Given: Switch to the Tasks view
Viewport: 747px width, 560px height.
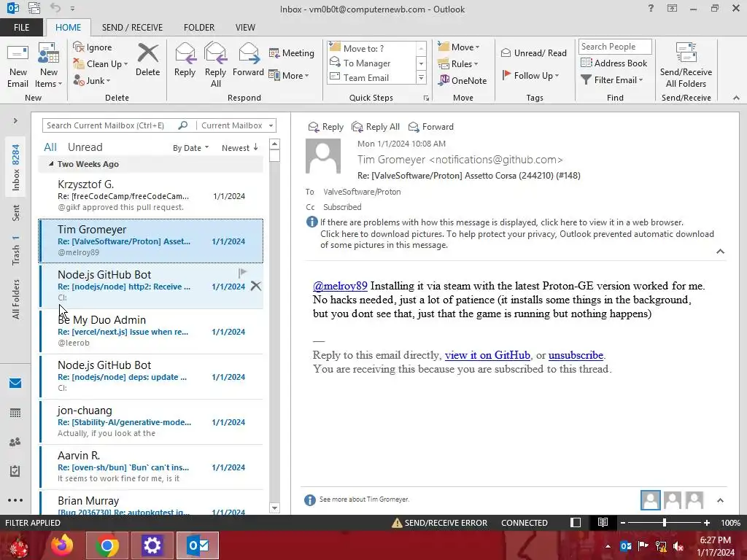Looking at the screenshot, I should pyautogui.click(x=15, y=471).
